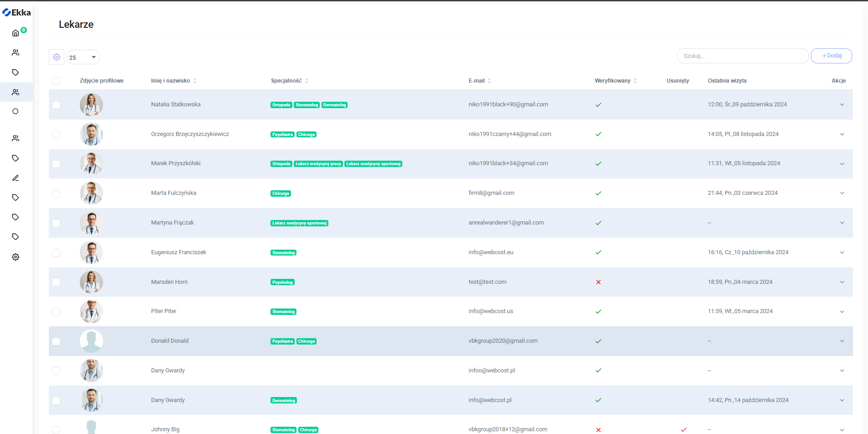Click the Ekka logo
The width and height of the screenshot is (868, 434).
(17, 12)
